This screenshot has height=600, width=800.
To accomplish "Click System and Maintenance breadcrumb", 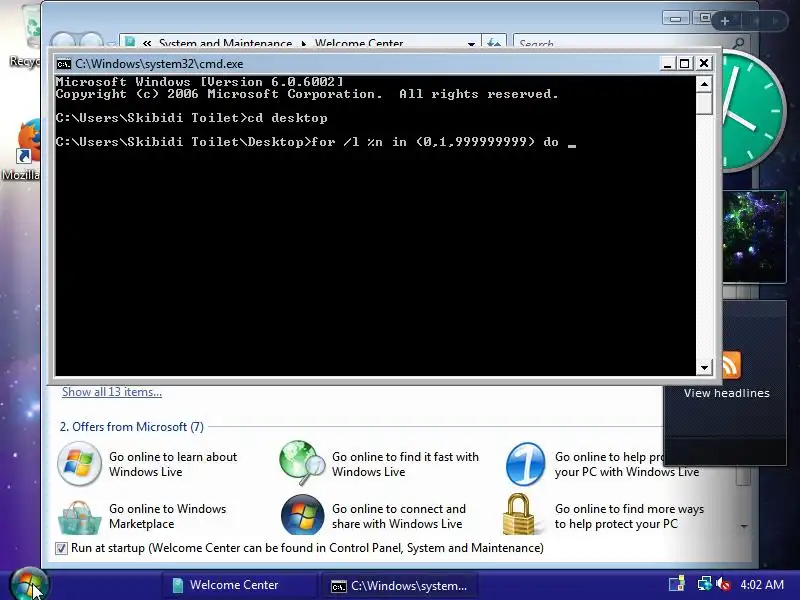I will click(x=225, y=43).
